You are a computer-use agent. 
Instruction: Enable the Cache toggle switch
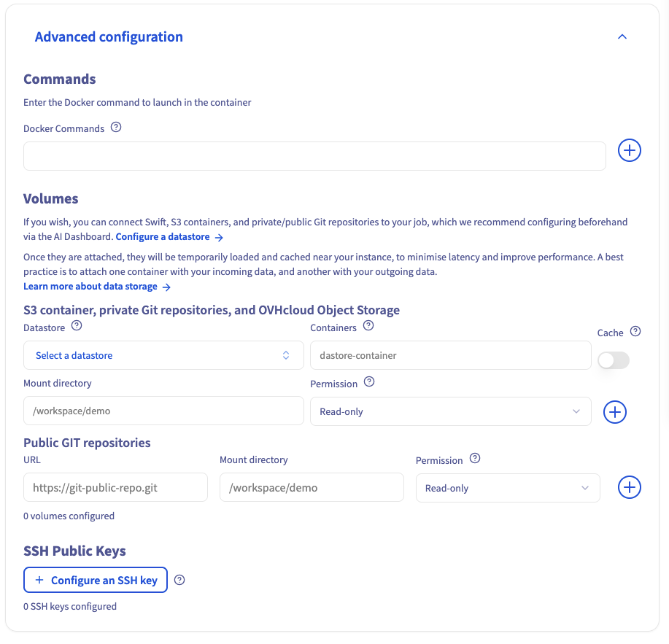pos(613,360)
